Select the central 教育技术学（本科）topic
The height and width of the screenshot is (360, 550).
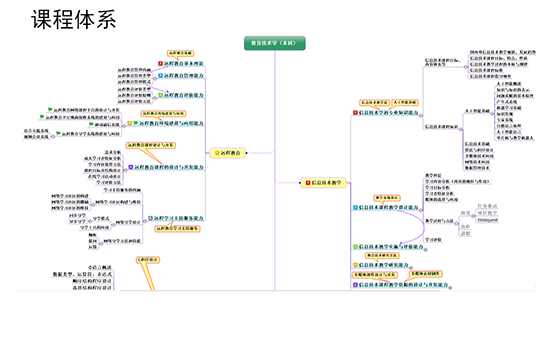275,43
